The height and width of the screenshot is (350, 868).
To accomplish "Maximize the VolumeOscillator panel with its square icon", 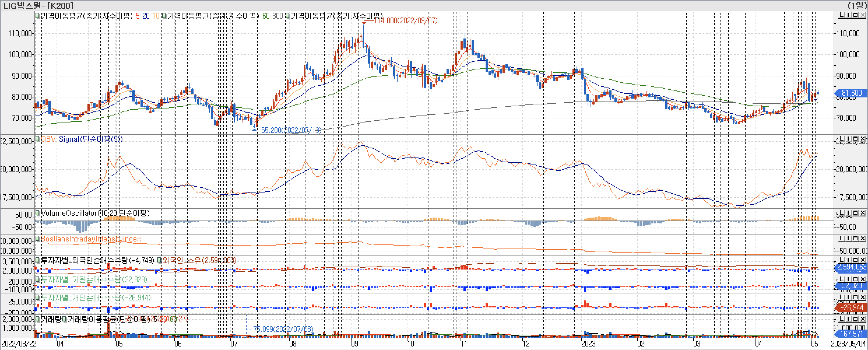I will tap(856, 213).
